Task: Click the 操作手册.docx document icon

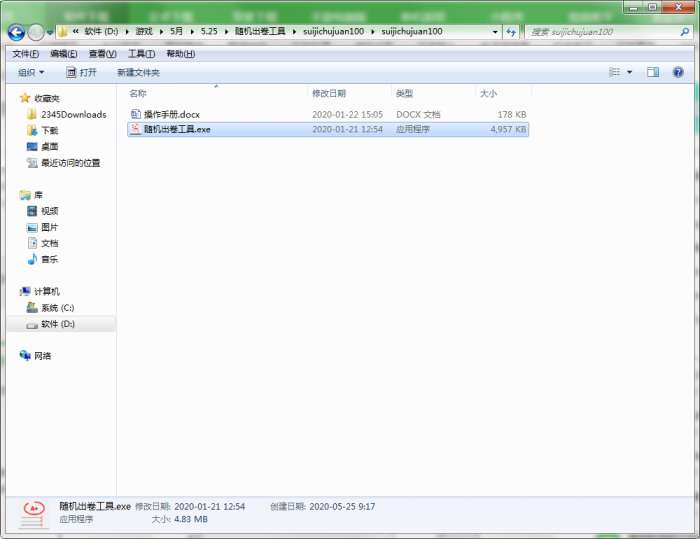Action: click(136, 114)
